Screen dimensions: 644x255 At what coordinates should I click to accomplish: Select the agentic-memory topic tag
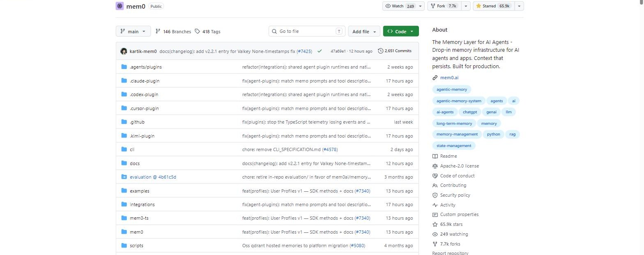point(452,90)
